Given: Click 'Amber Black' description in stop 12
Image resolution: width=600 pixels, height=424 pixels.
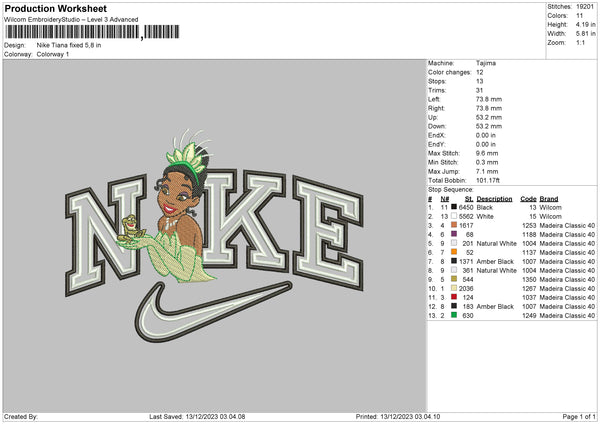Looking at the screenshot, I should pos(495,307).
